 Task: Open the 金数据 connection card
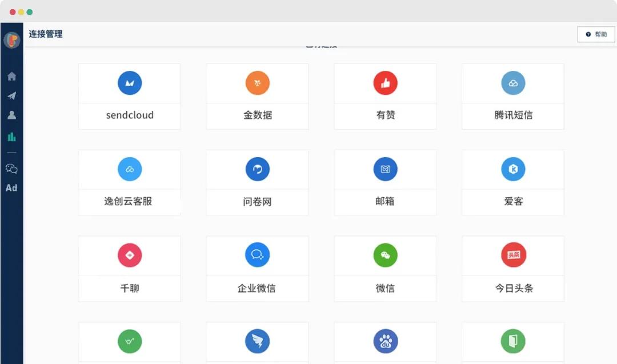(257, 95)
